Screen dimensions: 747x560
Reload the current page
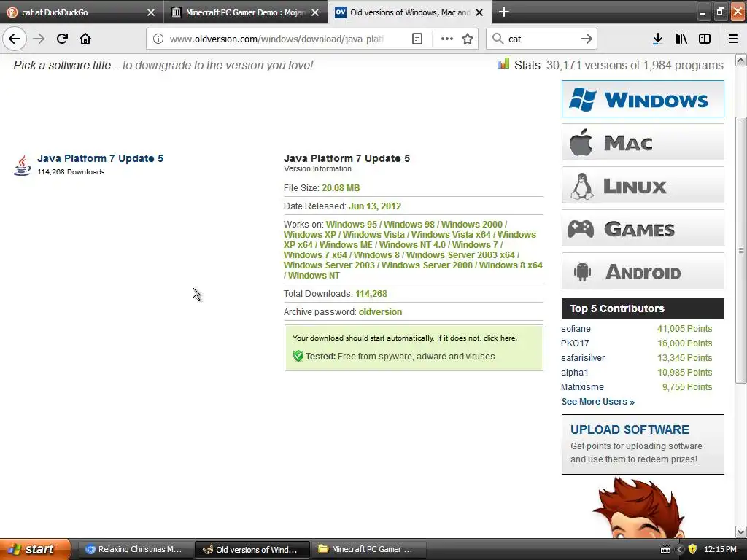[x=62, y=39]
